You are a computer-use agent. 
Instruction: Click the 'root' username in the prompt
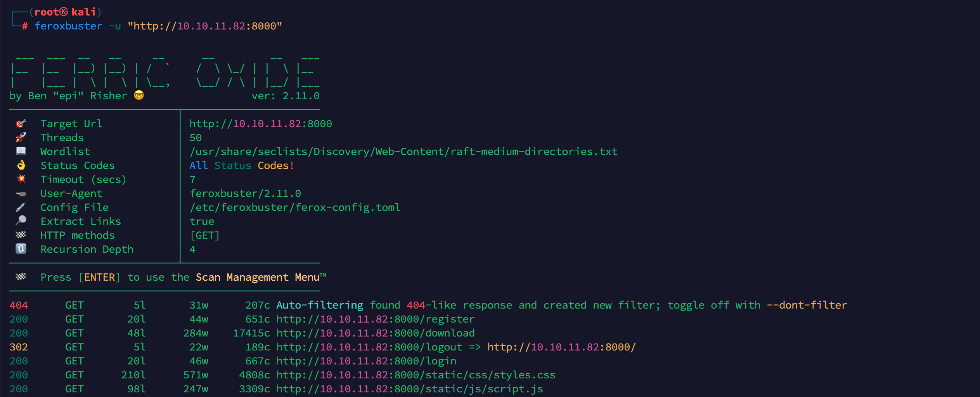[x=47, y=12]
